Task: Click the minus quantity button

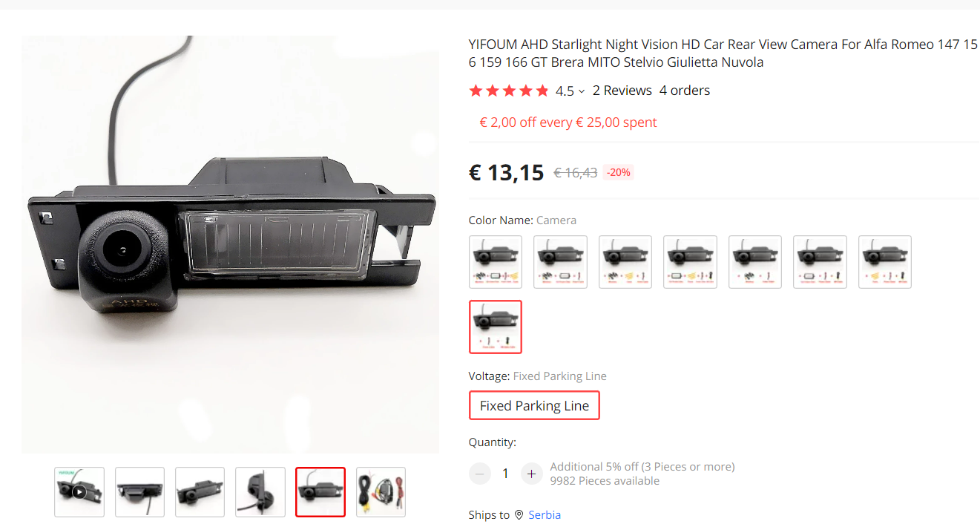Action: (x=480, y=474)
